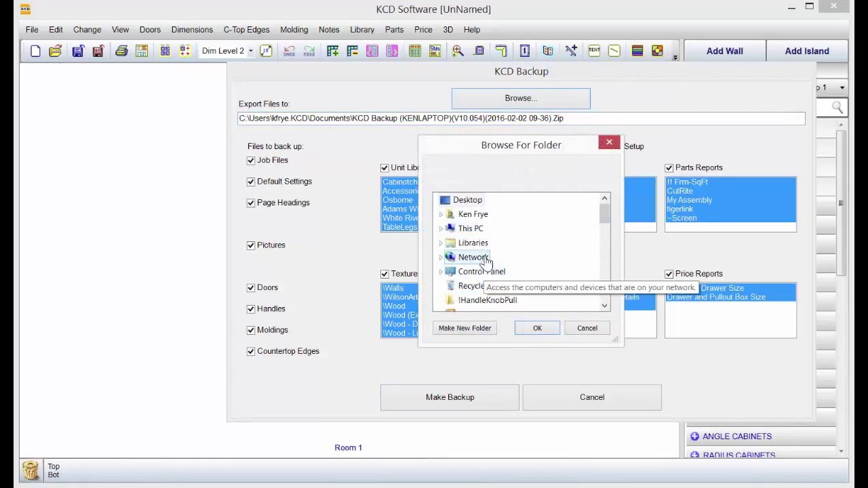Click the countertop corner shape icon
The height and width of the screenshot is (488, 868).
click(x=501, y=51)
